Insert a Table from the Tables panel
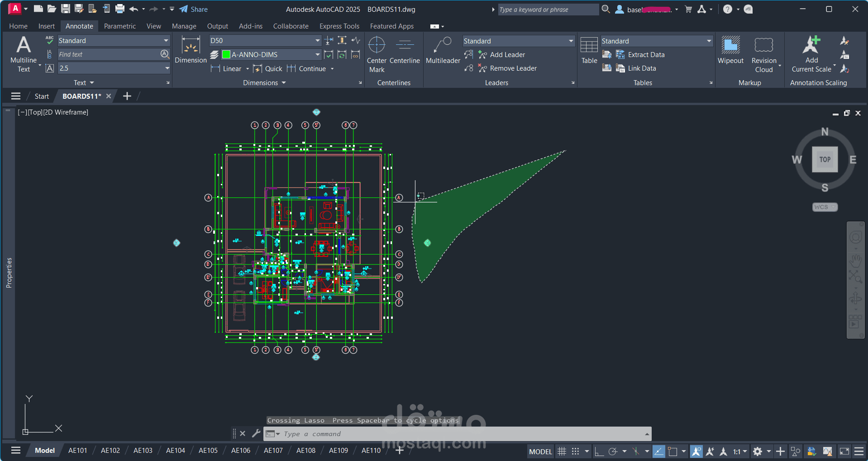868x461 pixels. 589,50
